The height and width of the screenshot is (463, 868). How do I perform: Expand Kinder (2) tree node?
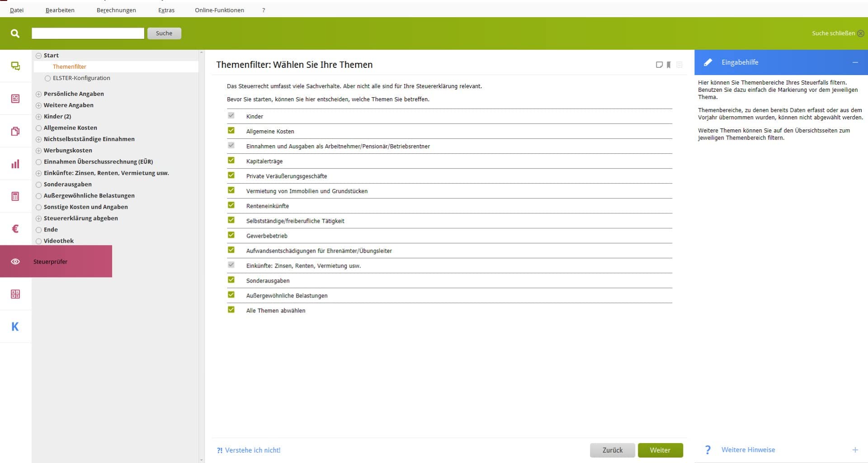pyautogui.click(x=39, y=117)
